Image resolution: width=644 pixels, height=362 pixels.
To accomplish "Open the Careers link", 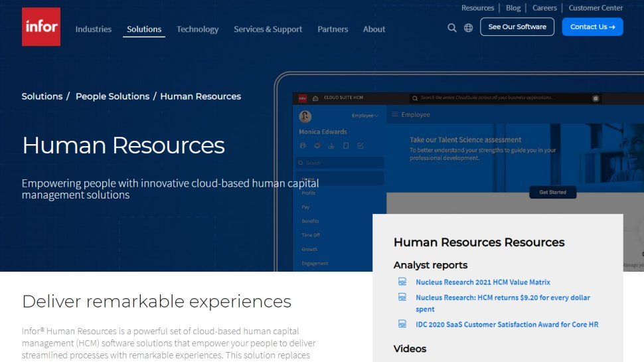I will point(544,8).
